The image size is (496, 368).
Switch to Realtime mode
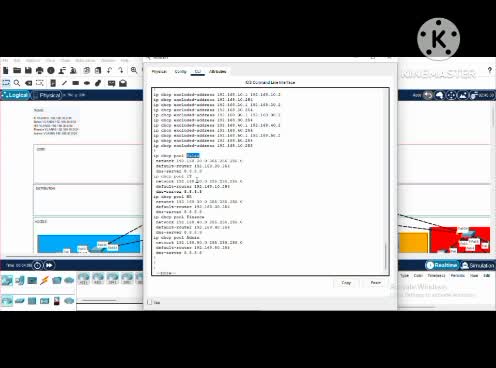pos(442,265)
